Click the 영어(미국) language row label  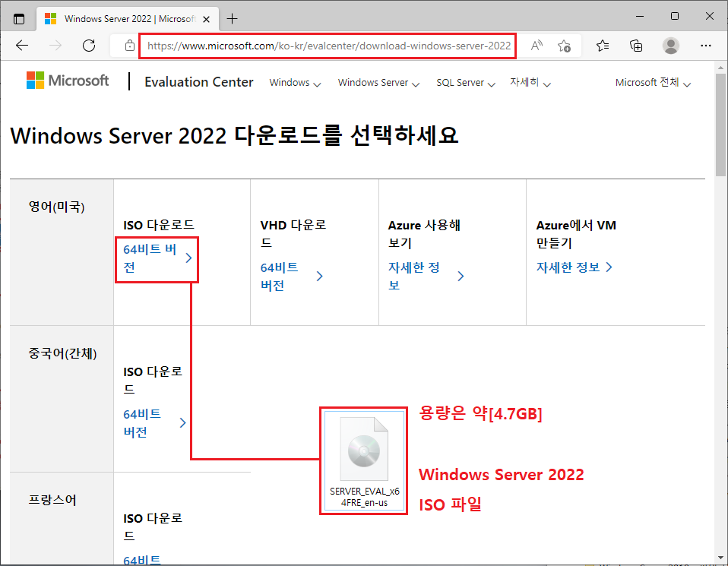coord(57,207)
